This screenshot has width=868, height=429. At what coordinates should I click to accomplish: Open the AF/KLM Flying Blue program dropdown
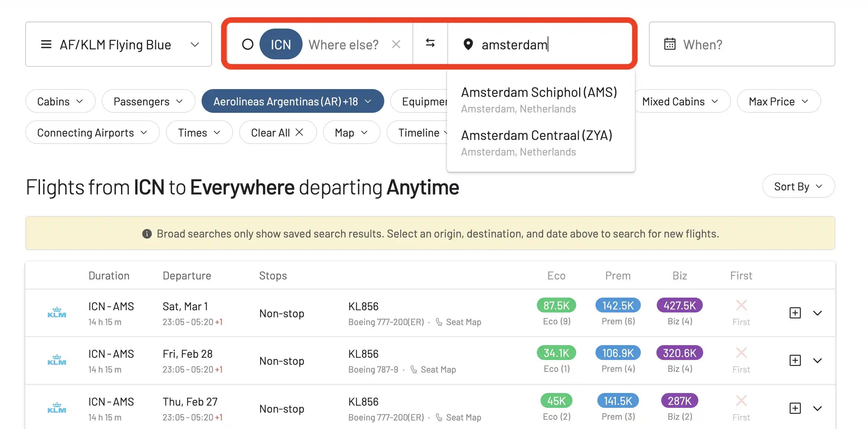[x=118, y=44]
